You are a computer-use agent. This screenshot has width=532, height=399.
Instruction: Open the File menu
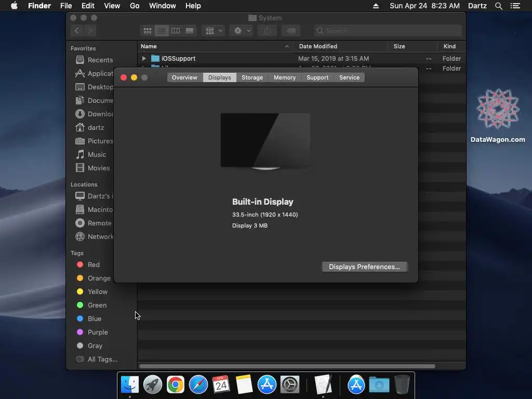coord(66,6)
